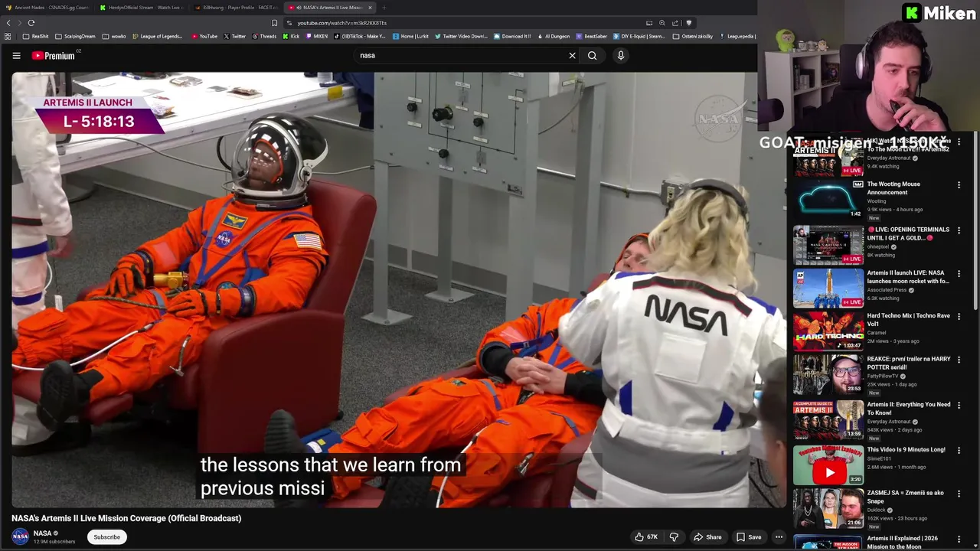The width and height of the screenshot is (980, 551).
Task: Open options for The Wooting Mouse Announcement
Action: [x=959, y=184]
